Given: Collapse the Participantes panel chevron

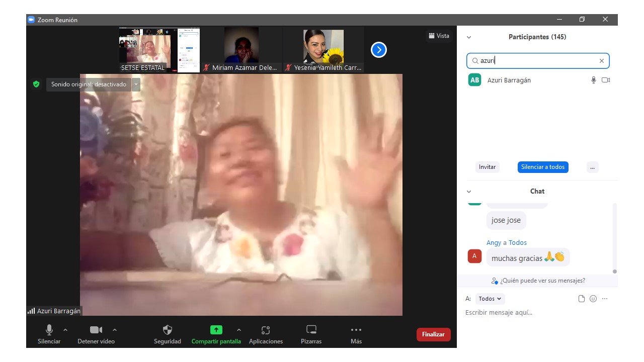Looking at the screenshot, I should click(x=469, y=37).
